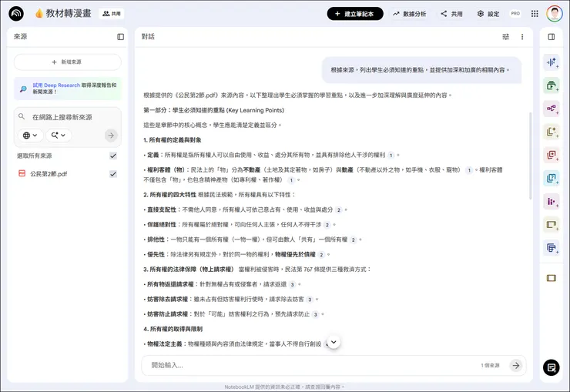The height and width of the screenshot is (392, 570).
Task: Click the PDF icon of 公民第2節.pdf
Action: pyautogui.click(x=22, y=173)
